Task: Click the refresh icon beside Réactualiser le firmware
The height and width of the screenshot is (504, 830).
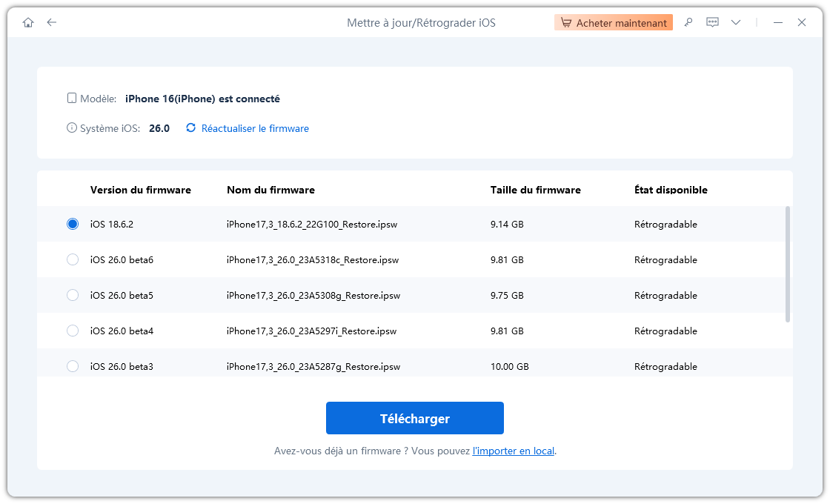Action: coord(191,128)
